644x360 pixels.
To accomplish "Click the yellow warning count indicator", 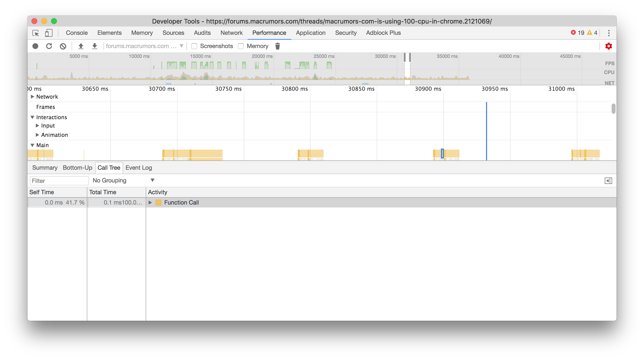I will [x=592, y=33].
